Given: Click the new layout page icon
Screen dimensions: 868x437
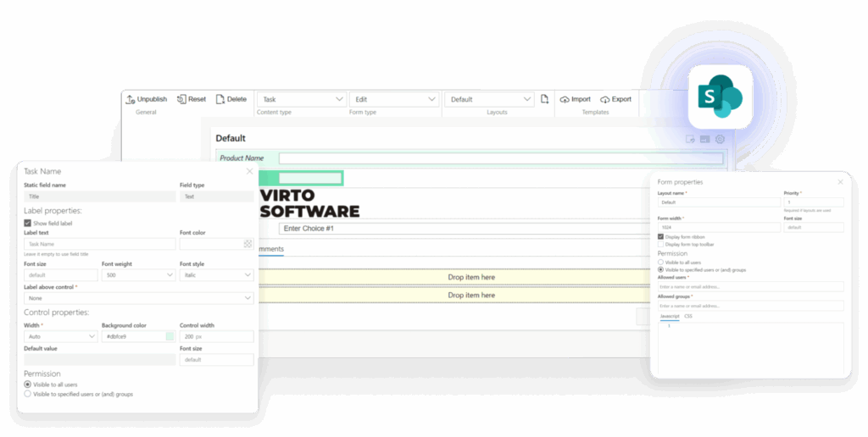Looking at the screenshot, I should [545, 99].
